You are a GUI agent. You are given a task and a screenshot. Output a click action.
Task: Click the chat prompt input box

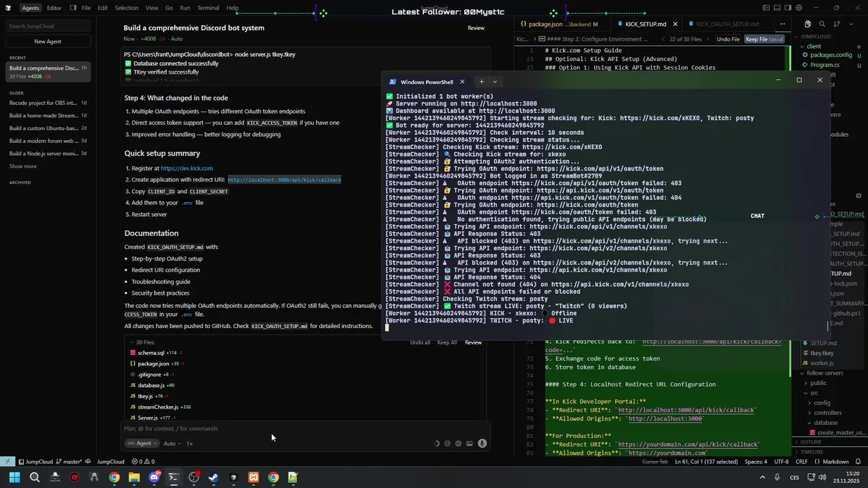tap(305, 428)
